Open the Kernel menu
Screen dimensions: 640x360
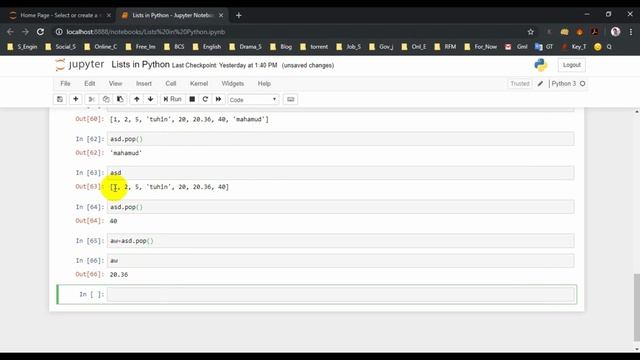tap(199, 84)
